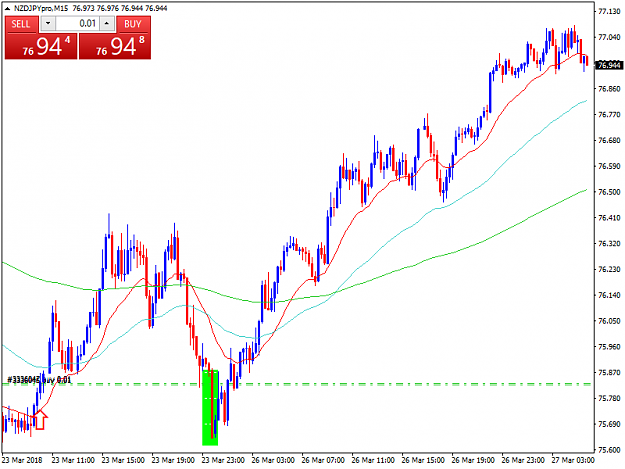The height and width of the screenshot is (469, 625).
Task: Click the 77.130 price scale label
Action: (x=609, y=12)
